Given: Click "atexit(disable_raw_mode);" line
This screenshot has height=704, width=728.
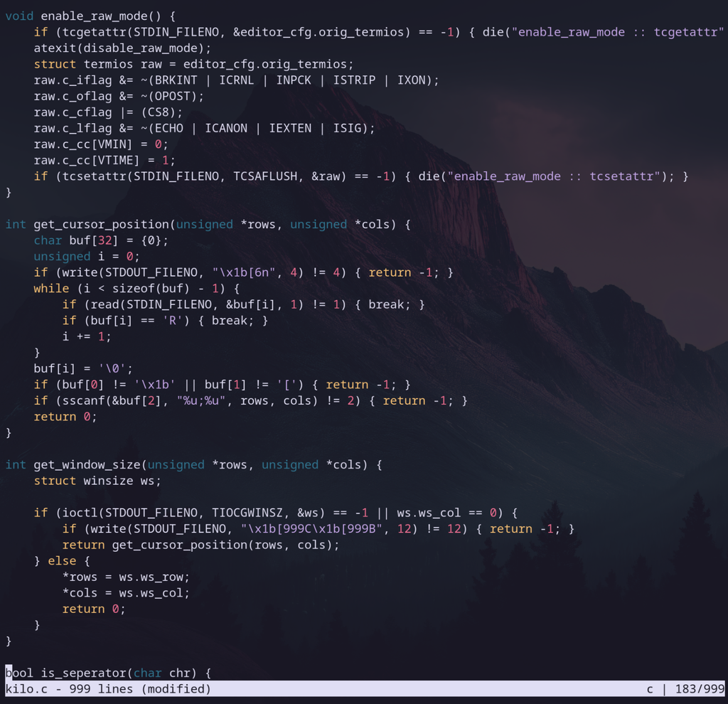Looking at the screenshot, I should tap(122, 48).
